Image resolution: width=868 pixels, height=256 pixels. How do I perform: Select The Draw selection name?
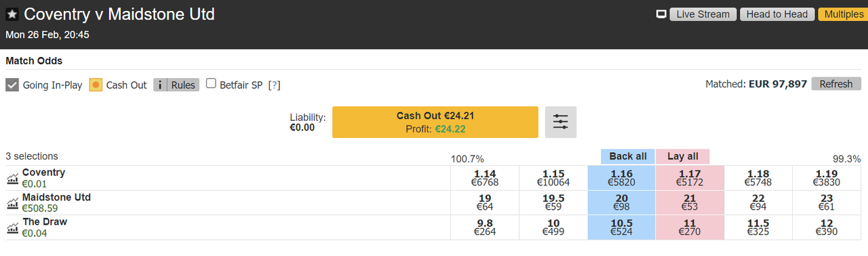(45, 221)
